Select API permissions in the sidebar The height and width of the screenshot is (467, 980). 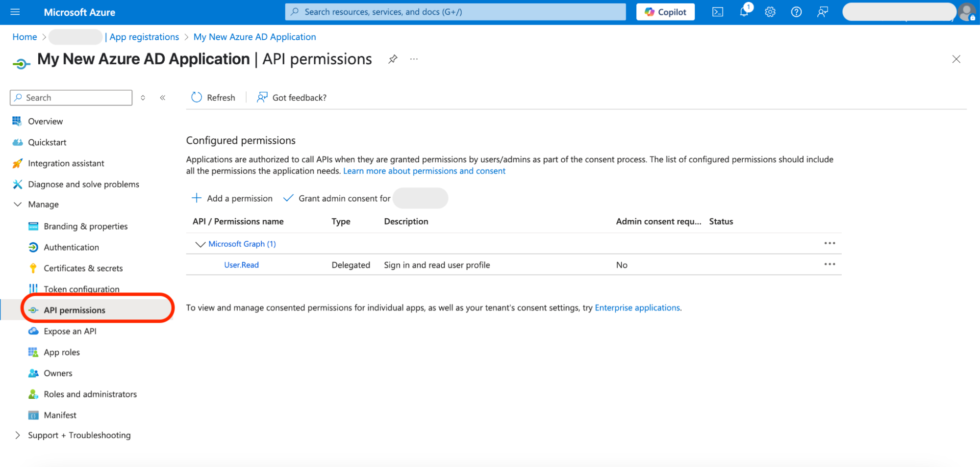pyautogui.click(x=75, y=310)
